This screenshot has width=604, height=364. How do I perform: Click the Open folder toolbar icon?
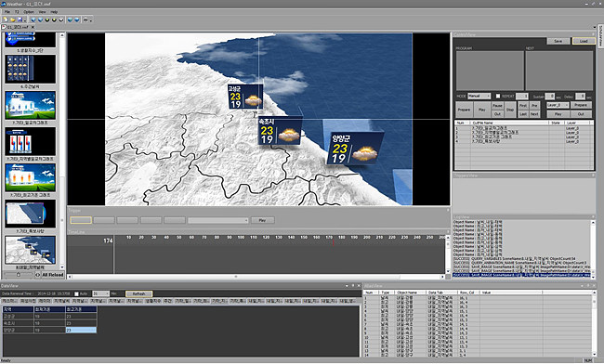pos(13,19)
